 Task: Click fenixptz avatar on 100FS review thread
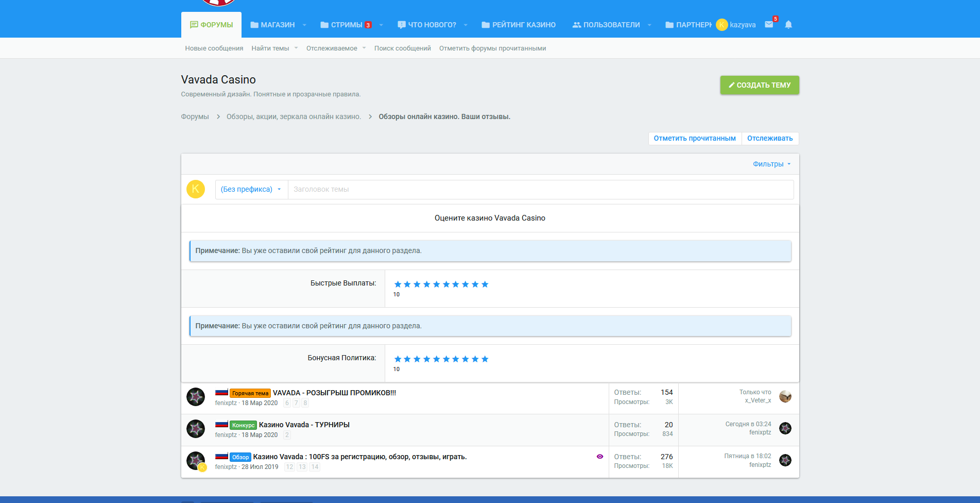pyautogui.click(x=196, y=461)
